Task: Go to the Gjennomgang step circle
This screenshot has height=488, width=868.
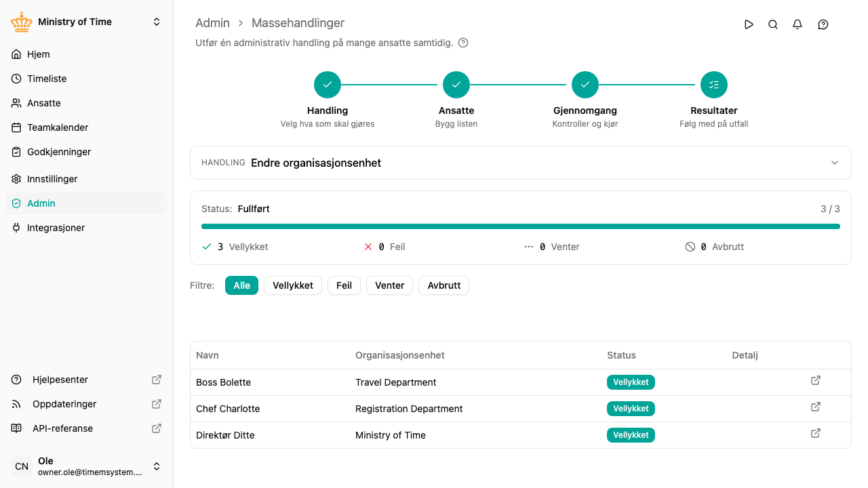Action: (585, 85)
